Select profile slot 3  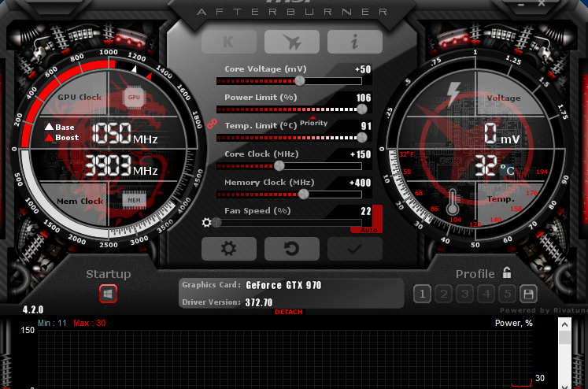465,294
